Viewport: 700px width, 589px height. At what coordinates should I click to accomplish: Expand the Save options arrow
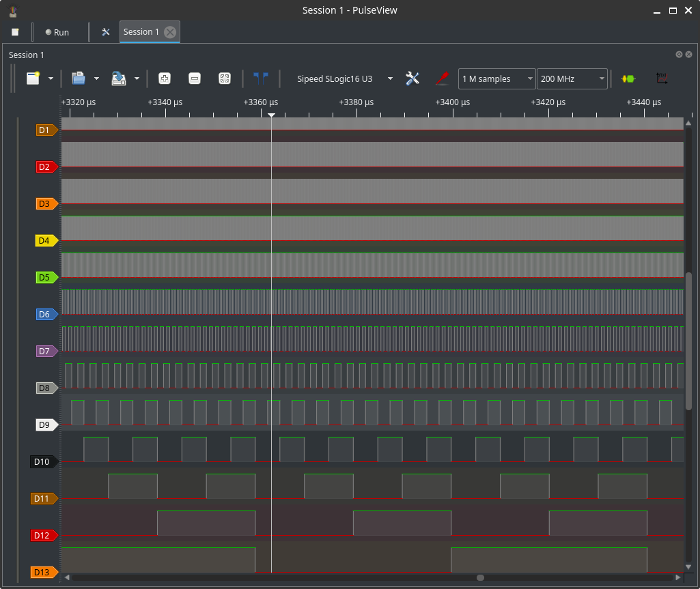pos(137,79)
